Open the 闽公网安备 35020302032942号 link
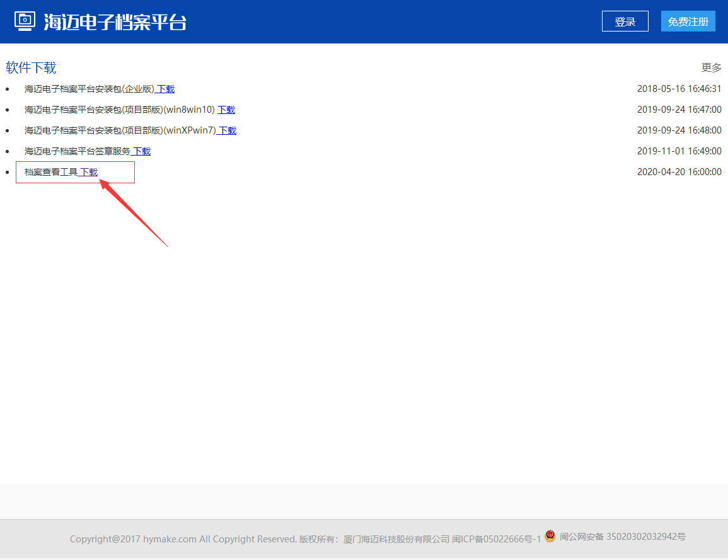 (x=622, y=537)
